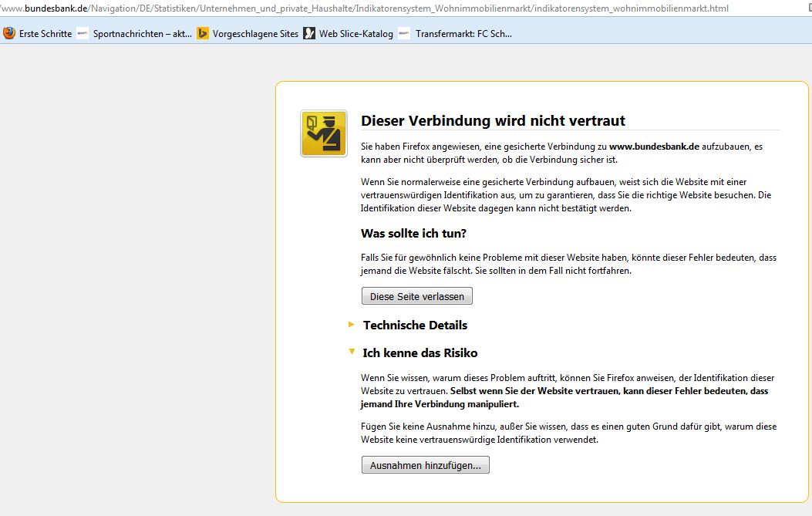Click the bold www.bundesbank.de text
Screen dimensions: 812x516
[654, 147]
